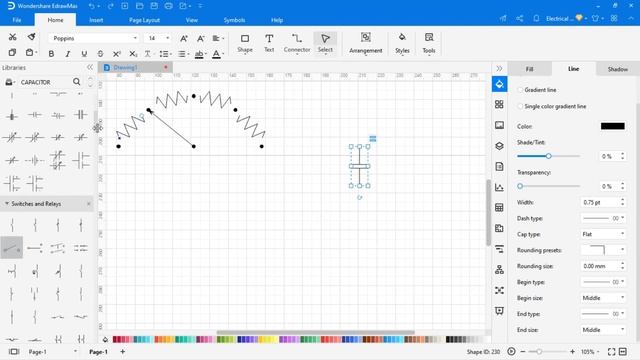Open the File menu
Viewport: 640px width, 360px height.
coord(17,20)
